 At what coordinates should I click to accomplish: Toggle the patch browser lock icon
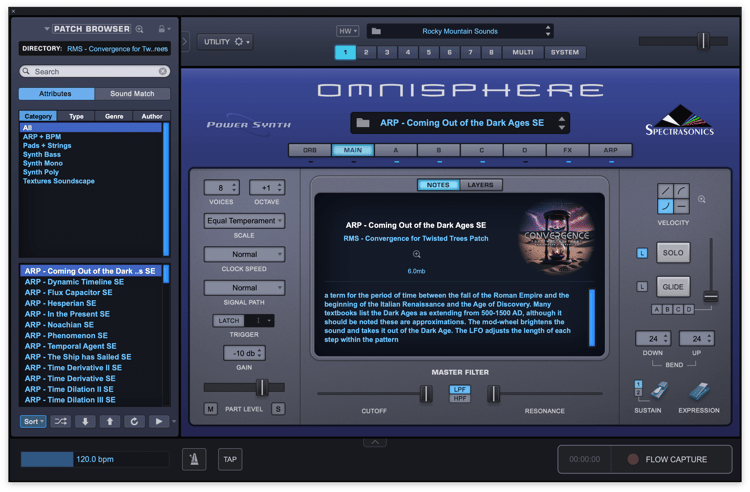[162, 29]
